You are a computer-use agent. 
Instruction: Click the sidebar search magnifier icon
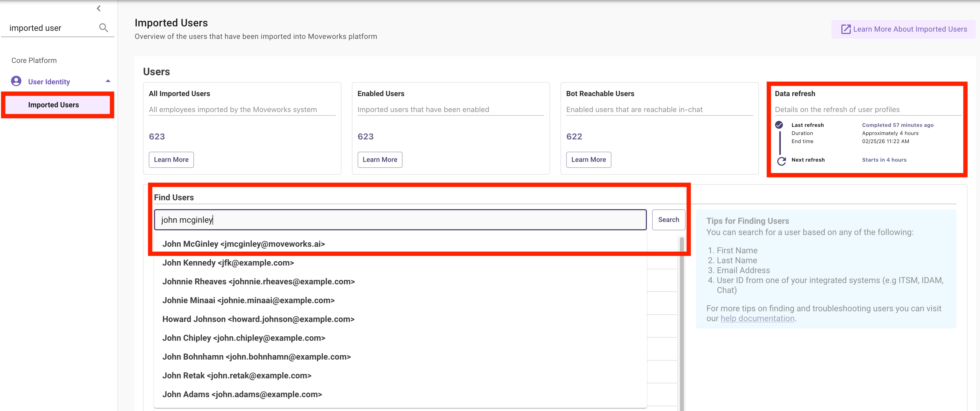103,28
